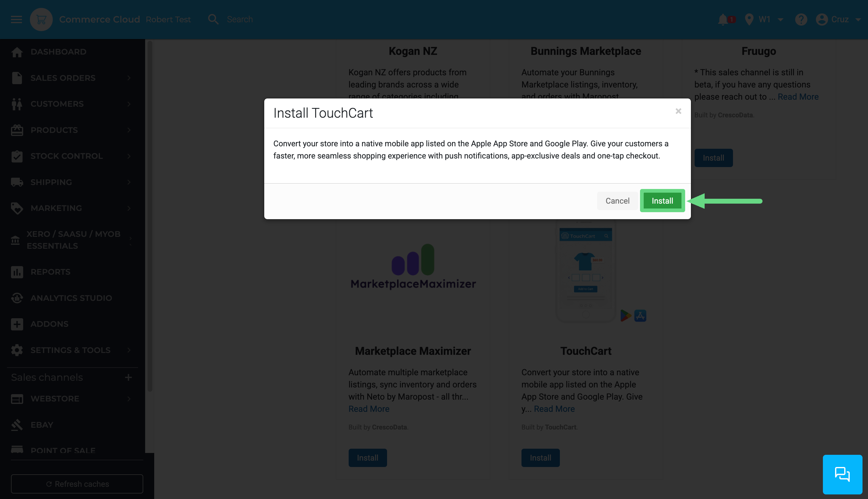Open the live chat widget icon
Image resolution: width=868 pixels, height=499 pixels.
(x=842, y=474)
